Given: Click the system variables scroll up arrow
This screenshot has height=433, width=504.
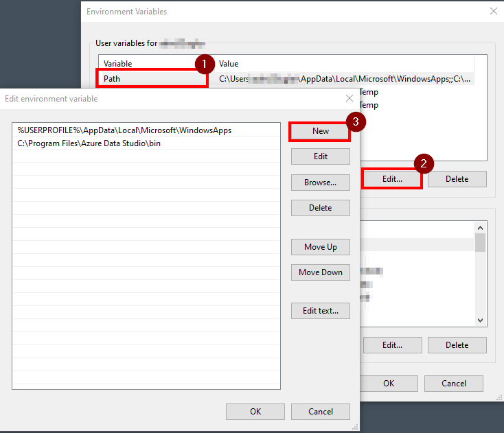Looking at the screenshot, I should click(480, 228).
